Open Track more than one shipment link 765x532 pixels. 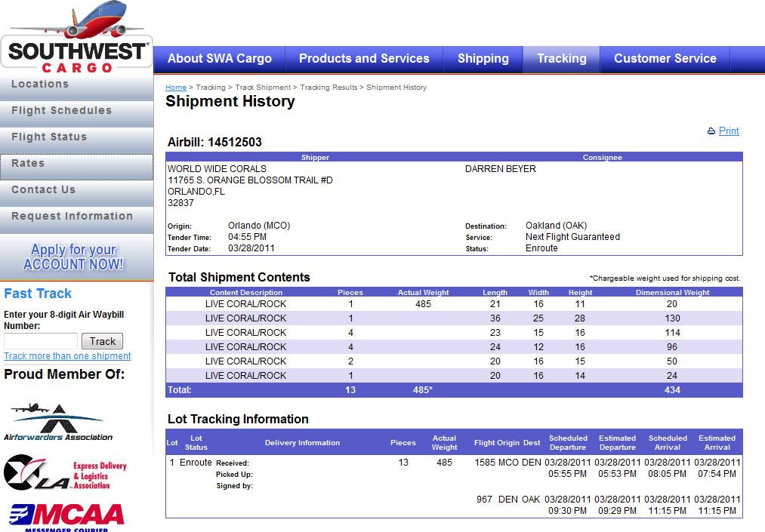tap(67, 356)
